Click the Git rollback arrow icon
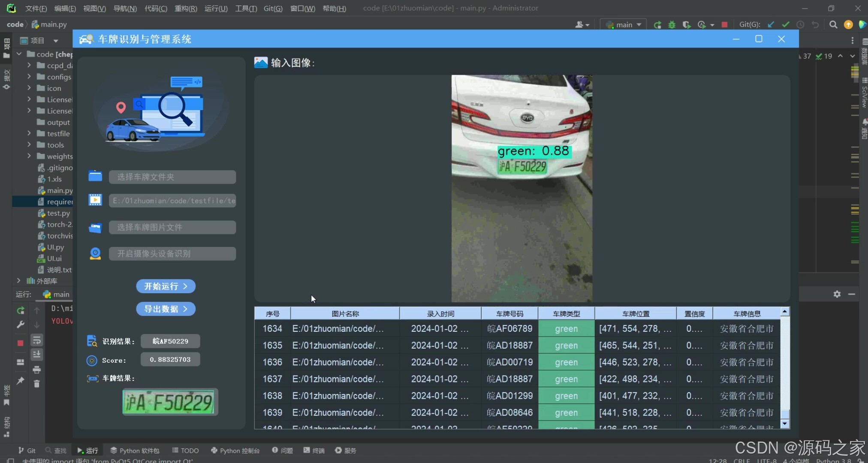Image resolution: width=868 pixels, height=463 pixels. [x=815, y=24]
